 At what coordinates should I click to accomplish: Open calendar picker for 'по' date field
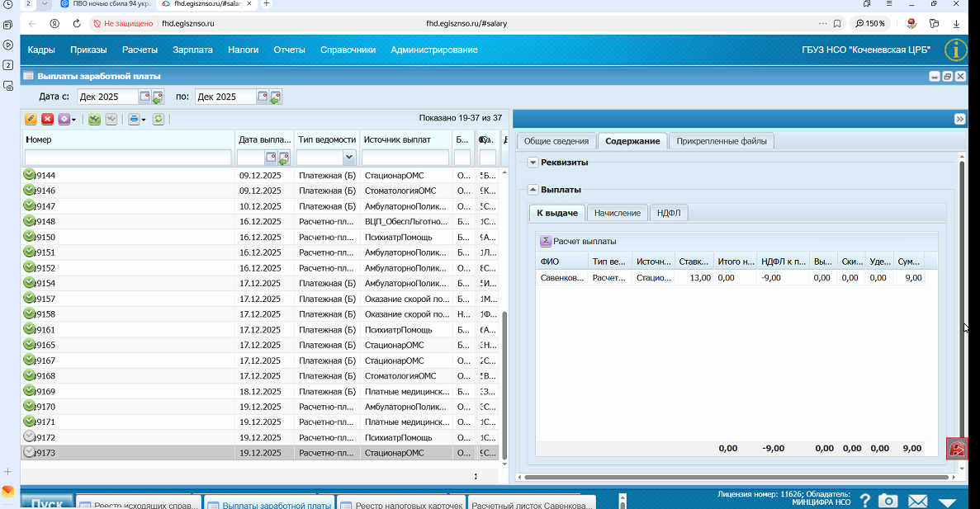263,97
